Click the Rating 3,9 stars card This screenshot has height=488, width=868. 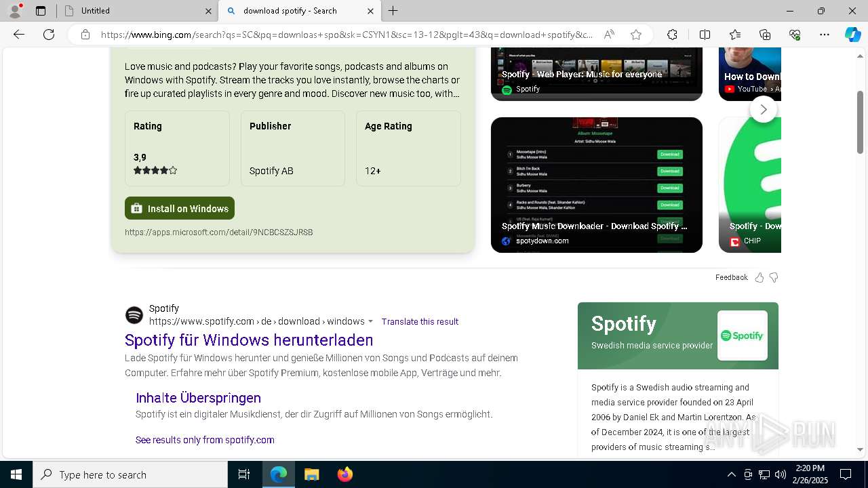pyautogui.click(x=177, y=148)
